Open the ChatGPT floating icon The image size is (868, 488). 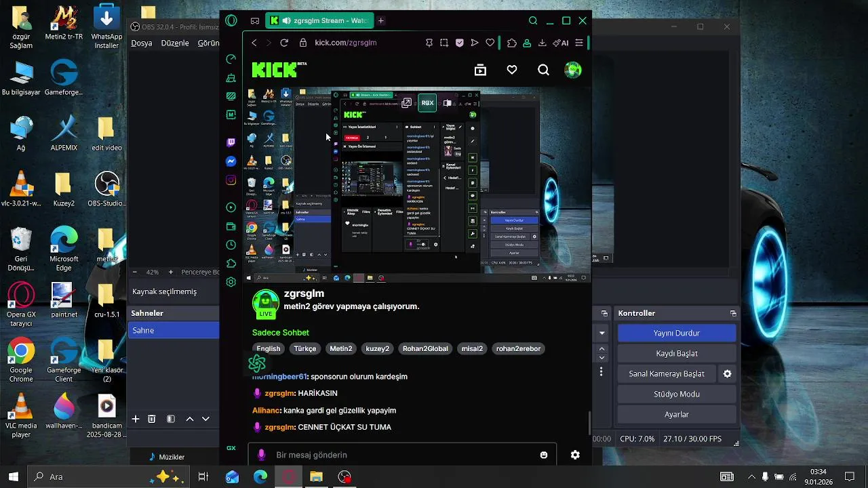[x=257, y=363]
